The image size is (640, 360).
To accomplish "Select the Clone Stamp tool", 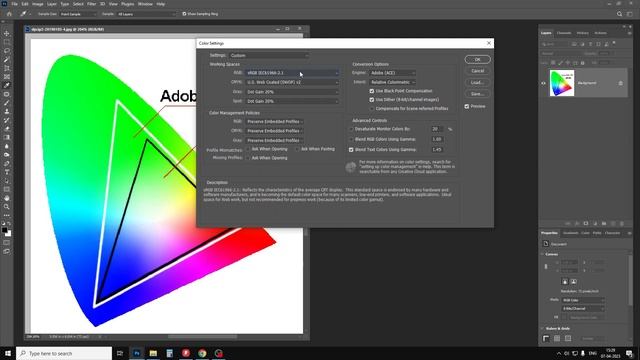I will coord(7,111).
